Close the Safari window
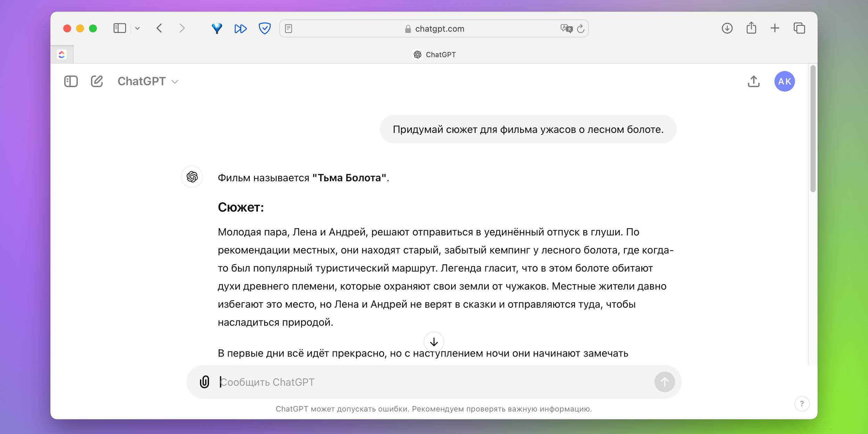 coord(67,28)
